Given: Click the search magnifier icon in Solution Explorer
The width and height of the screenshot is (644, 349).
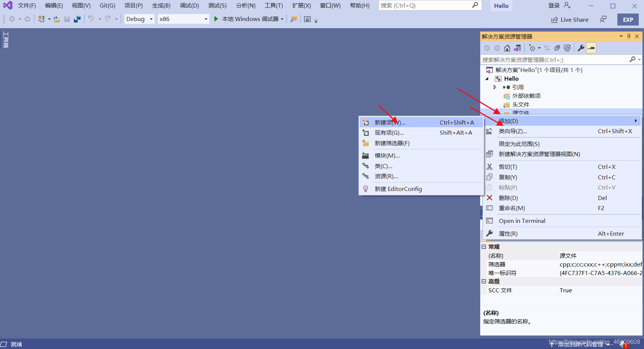Looking at the screenshot, I should click(632, 59).
